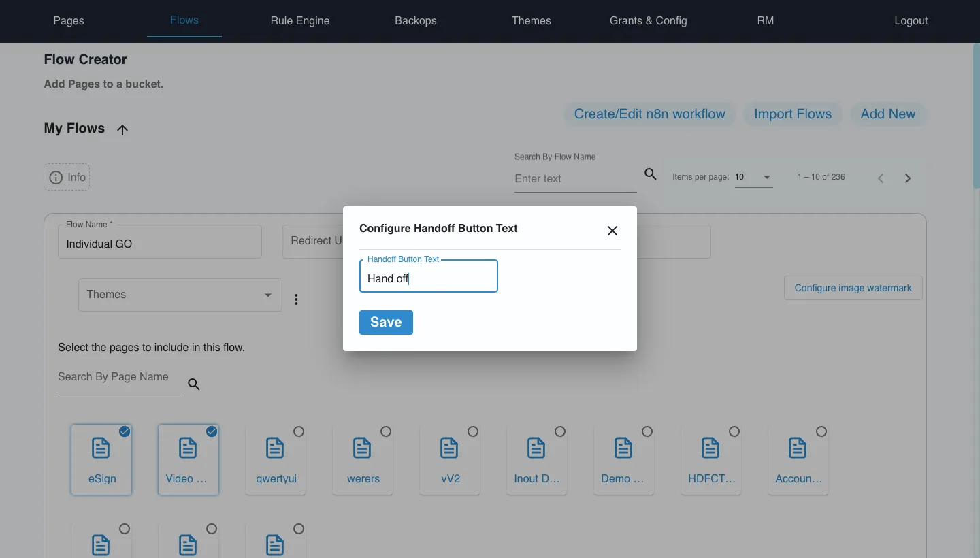Screen dimensions: 980x558
Task: Go to the Themes navigation tab
Action: (x=532, y=20)
